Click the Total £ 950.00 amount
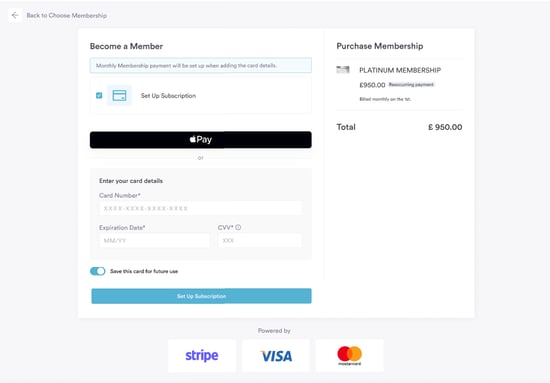 [x=445, y=127]
